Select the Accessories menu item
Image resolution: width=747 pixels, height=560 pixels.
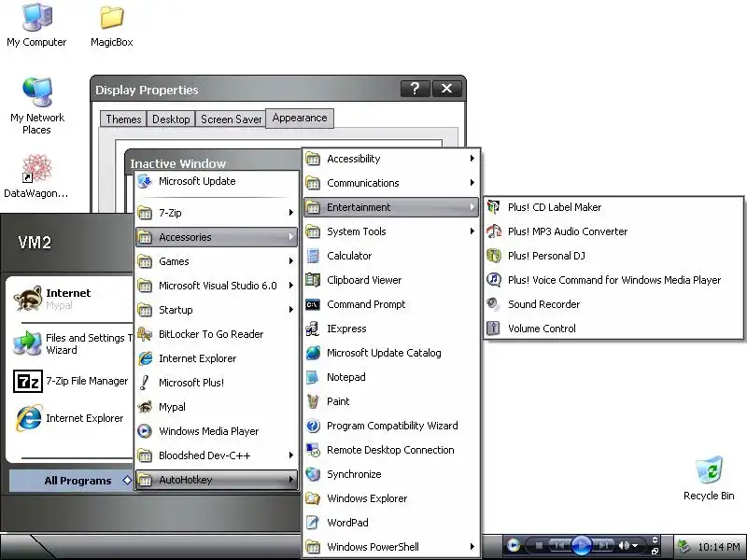click(217, 237)
